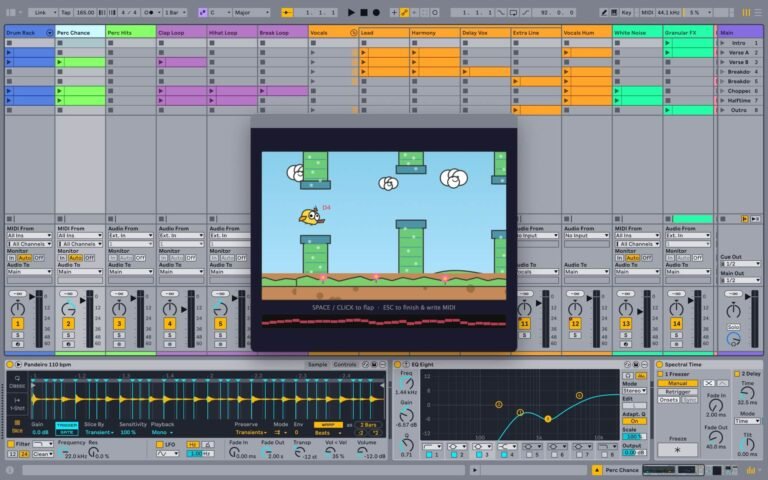Click Retrigger in Spectral Time Freezer
The image size is (768, 480).
click(x=677, y=392)
